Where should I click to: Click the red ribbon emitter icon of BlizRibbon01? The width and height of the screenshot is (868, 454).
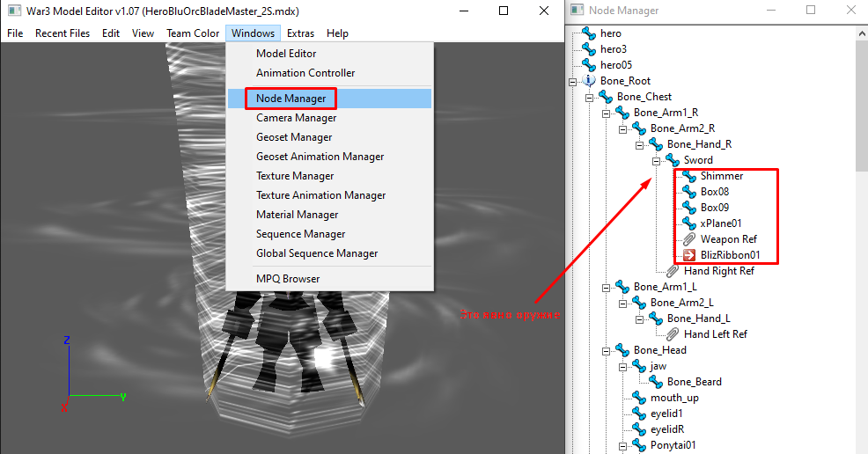pyautogui.click(x=689, y=255)
